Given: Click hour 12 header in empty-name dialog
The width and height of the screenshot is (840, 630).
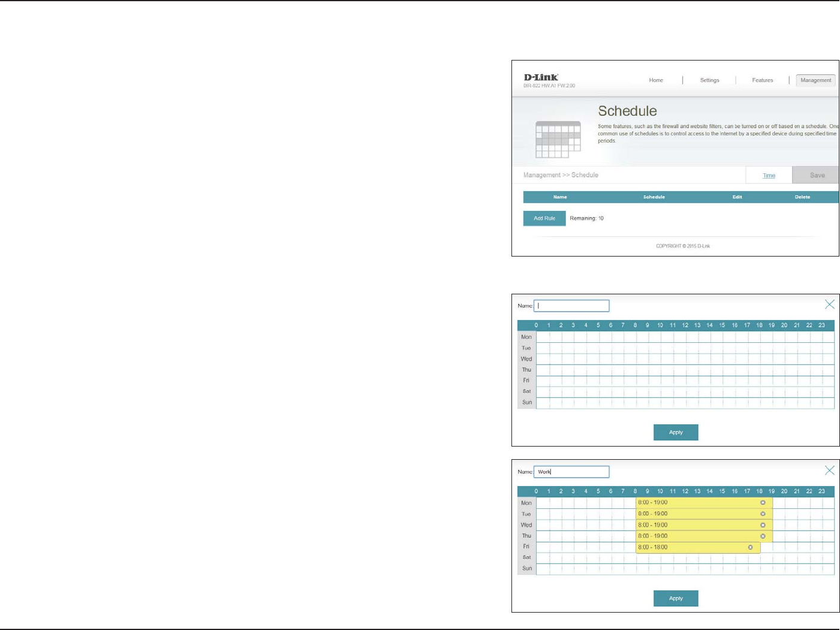Looking at the screenshot, I should coord(685,325).
